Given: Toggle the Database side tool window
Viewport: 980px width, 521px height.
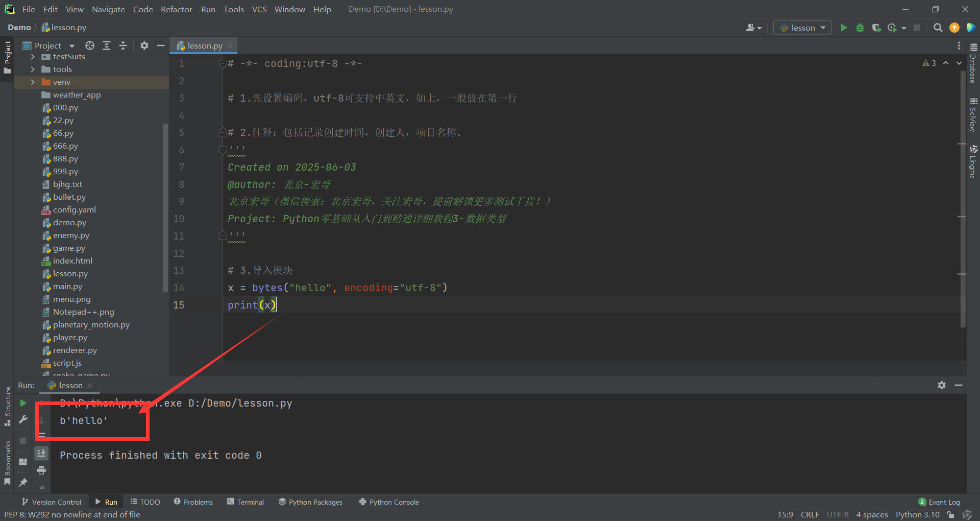Looking at the screenshot, I should [973, 64].
